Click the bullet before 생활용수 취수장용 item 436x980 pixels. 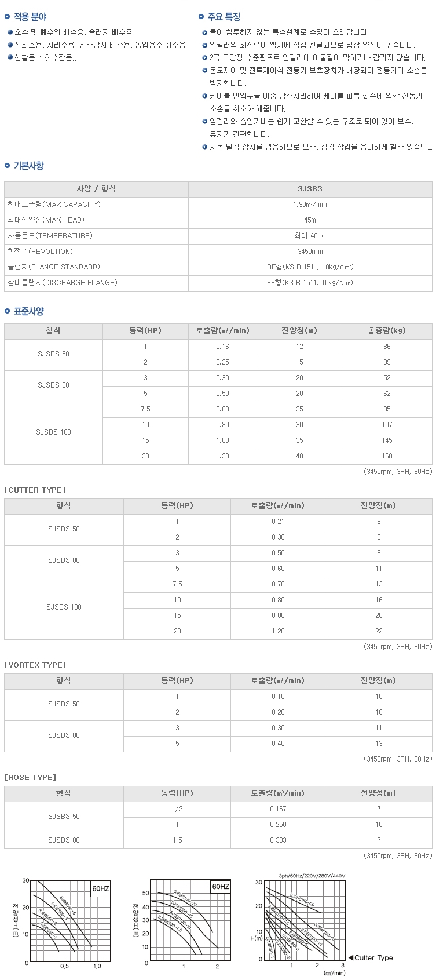point(10,57)
